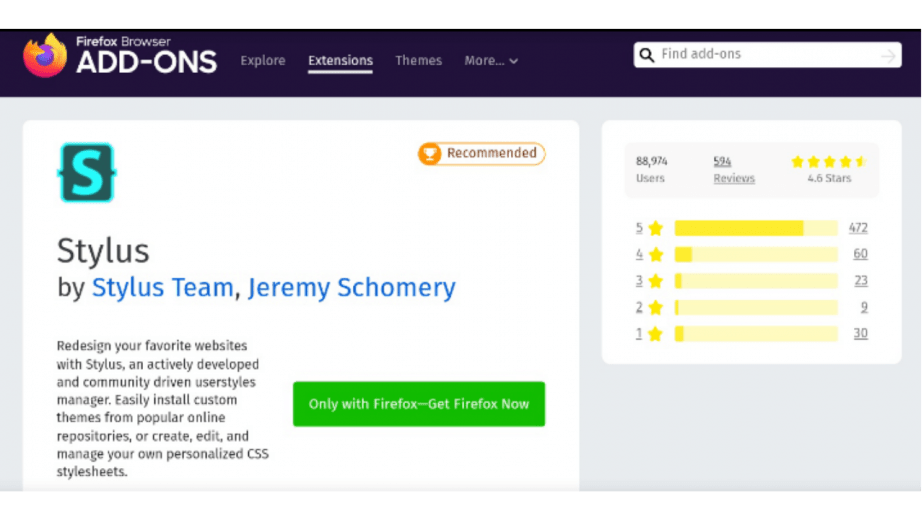Go to the Explore tab

click(263, 61)
